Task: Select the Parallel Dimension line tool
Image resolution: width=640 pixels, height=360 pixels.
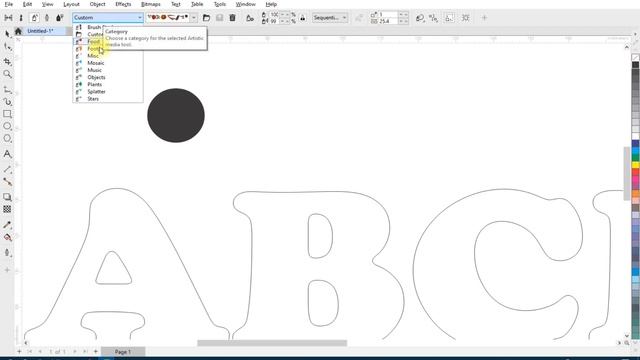Action: [7, 169]
